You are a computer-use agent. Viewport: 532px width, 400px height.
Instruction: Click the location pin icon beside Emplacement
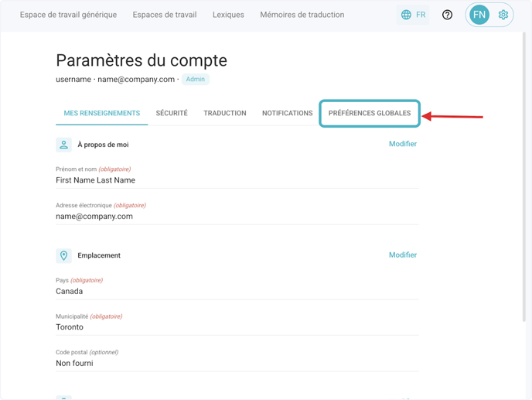click(64, 255)
